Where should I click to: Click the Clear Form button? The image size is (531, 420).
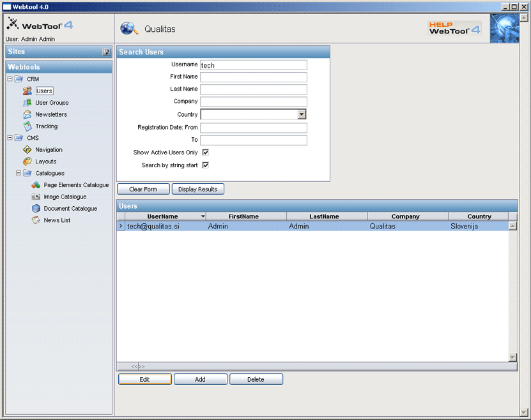coord(143,189)
